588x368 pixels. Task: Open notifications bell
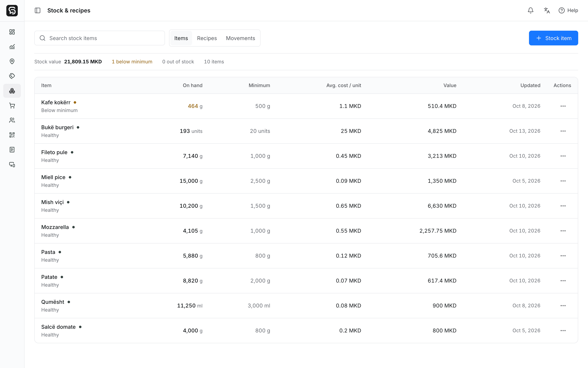point(531,10)
